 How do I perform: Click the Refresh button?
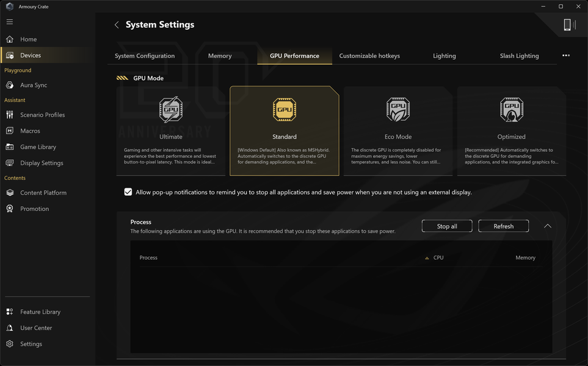[504, 226]
